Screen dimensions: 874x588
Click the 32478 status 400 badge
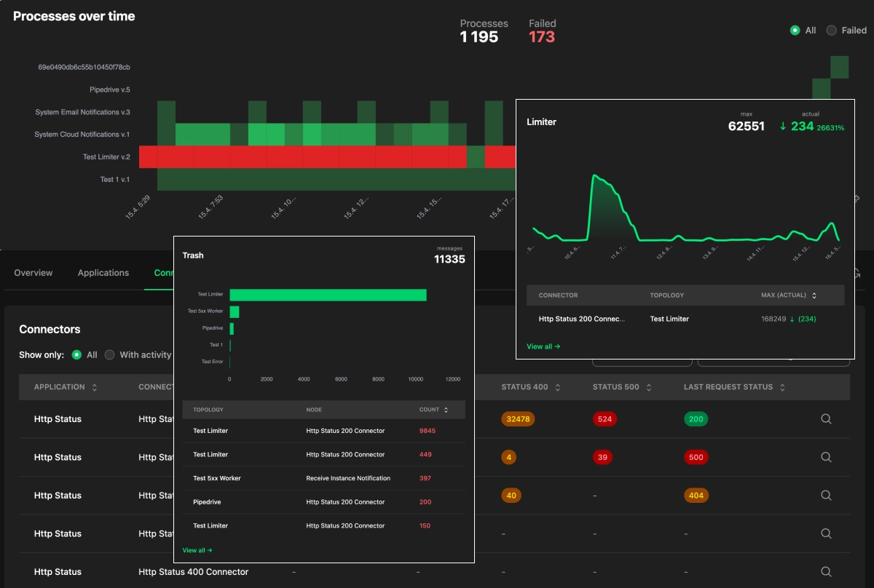518,419
